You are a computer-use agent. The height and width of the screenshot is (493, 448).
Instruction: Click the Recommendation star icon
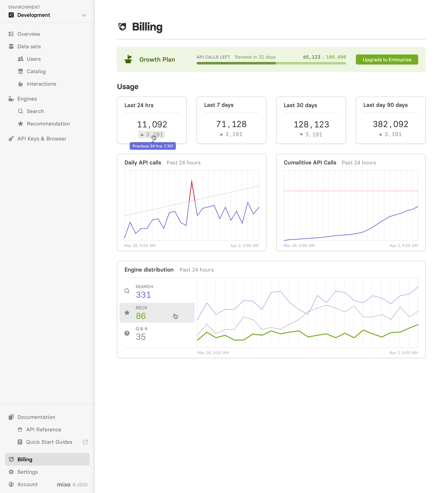click(21, 124)
